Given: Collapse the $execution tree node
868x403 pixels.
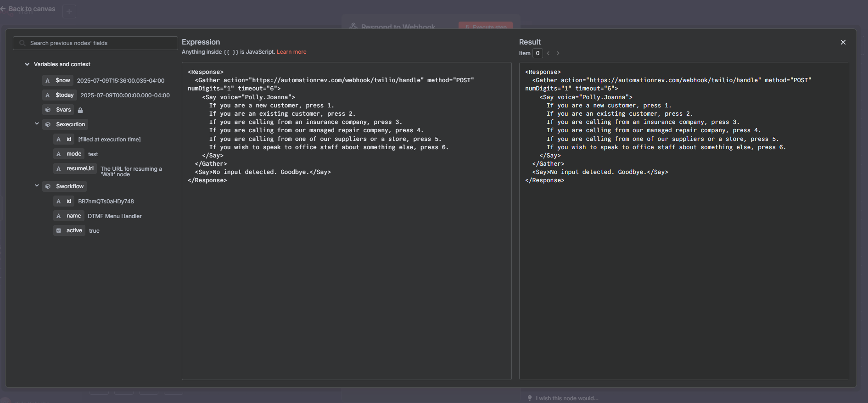Looking at the screenshot, I should tap(37, 124).
